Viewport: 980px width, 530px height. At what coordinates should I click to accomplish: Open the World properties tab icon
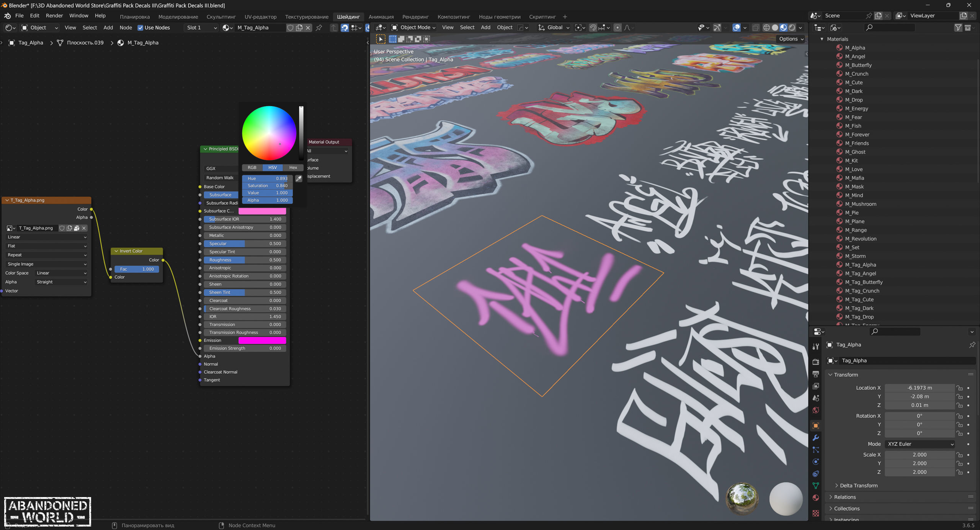[816, 410]
